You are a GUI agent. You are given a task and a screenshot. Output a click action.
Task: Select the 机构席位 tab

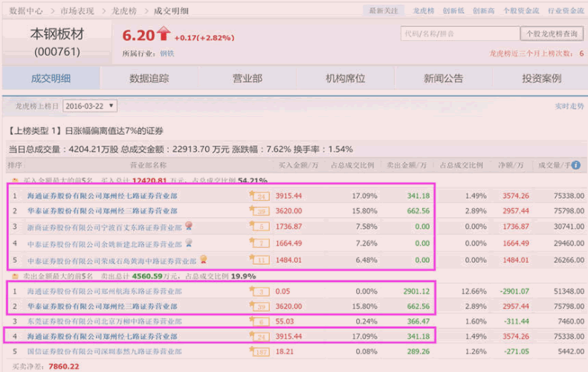[x=345, y=79]
